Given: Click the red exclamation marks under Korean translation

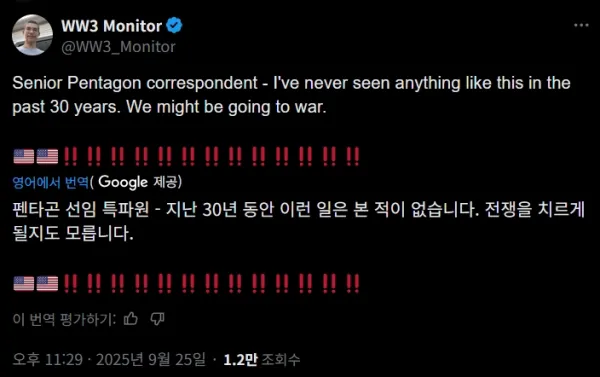Looking at the screenshot, I should click(x=212, y=284).
